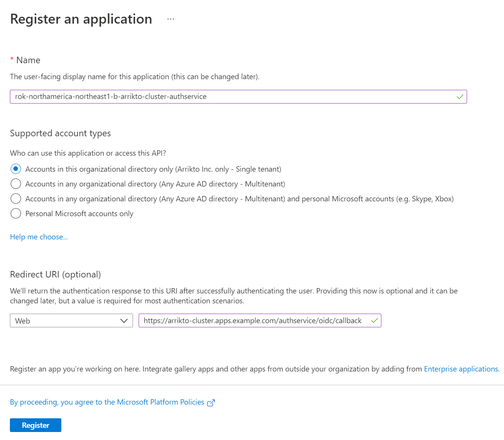This screenshot has width=504, height=440.
Task: Open the ellipsis menu beside Register an application
Action: point(171,19)
